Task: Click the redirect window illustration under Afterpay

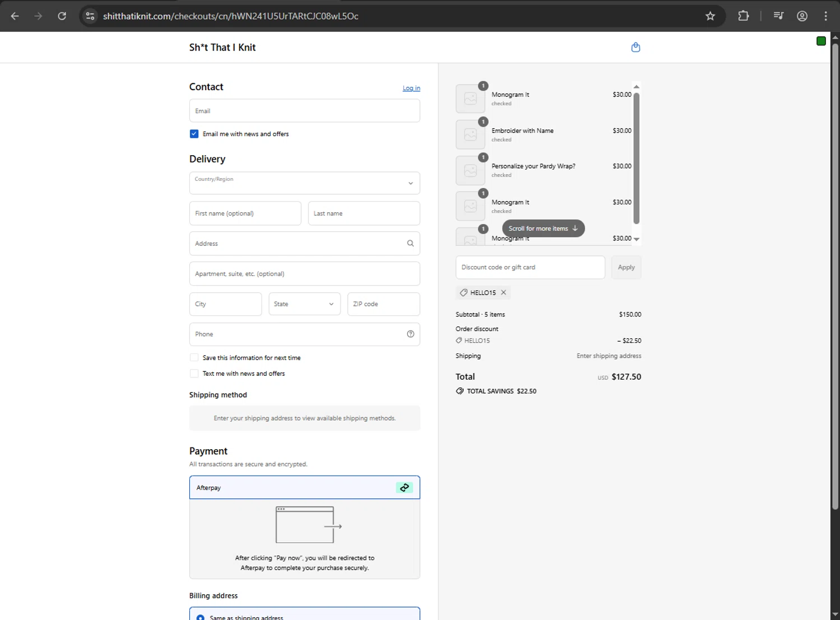Action: [309, 525]
